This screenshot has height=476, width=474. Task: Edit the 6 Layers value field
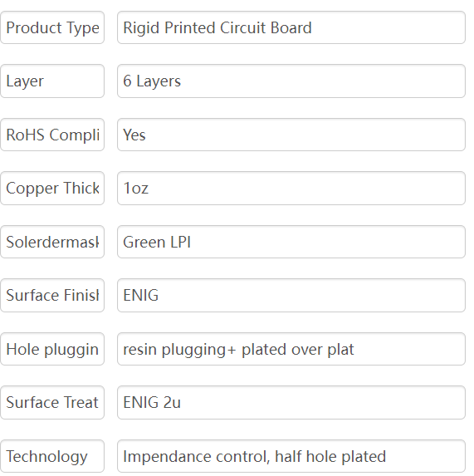291,81
